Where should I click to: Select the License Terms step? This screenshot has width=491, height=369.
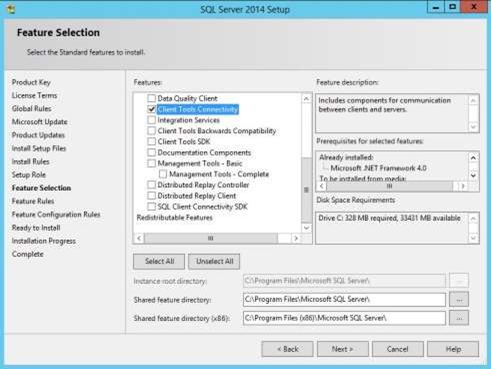[34, 95]
